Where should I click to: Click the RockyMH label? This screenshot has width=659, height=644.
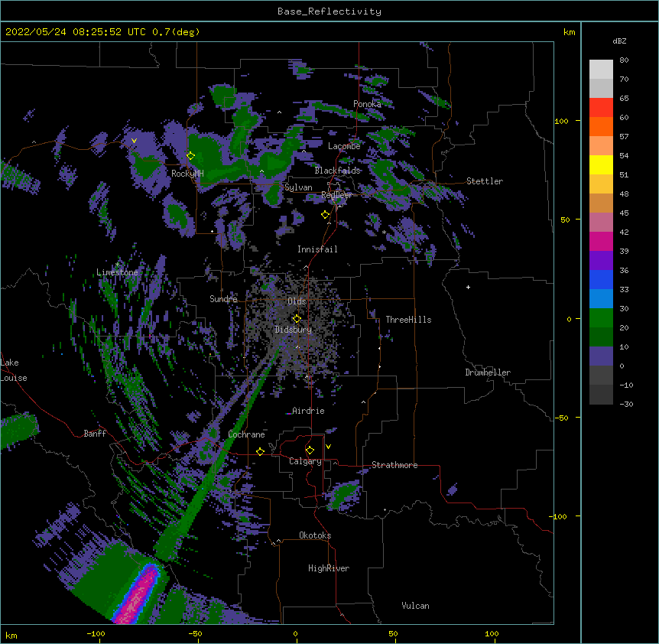click(x=187, y=174)
